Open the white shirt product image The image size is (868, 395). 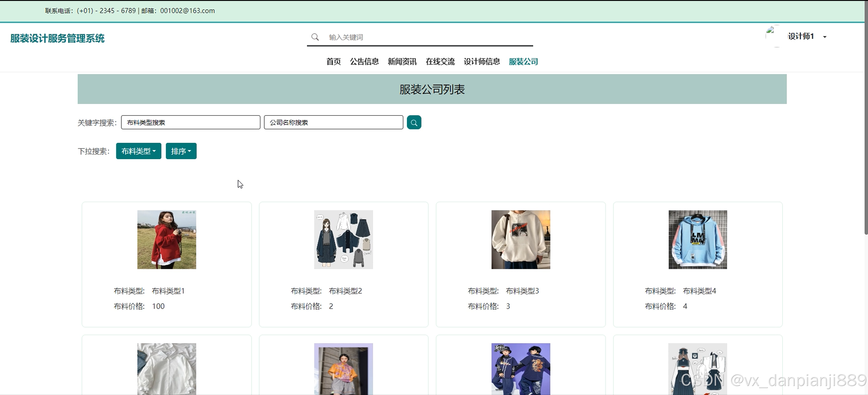[x=166, y=368]
